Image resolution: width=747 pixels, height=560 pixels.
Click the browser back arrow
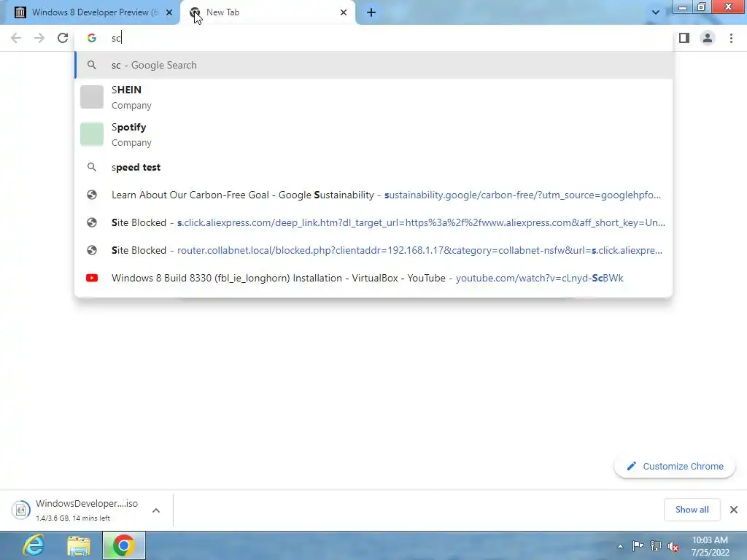(16, 38)
